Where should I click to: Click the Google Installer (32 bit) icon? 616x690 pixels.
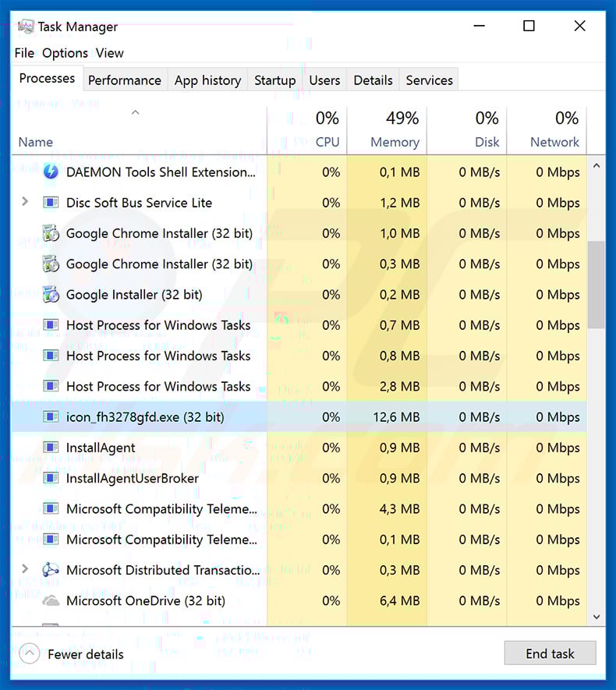pos(51,295)
